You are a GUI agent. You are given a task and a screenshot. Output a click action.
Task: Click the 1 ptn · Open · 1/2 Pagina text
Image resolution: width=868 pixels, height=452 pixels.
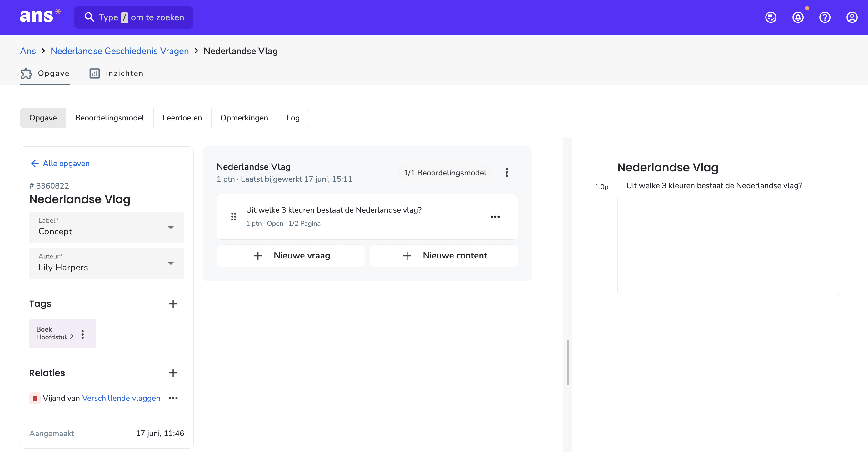pos(283,224)
